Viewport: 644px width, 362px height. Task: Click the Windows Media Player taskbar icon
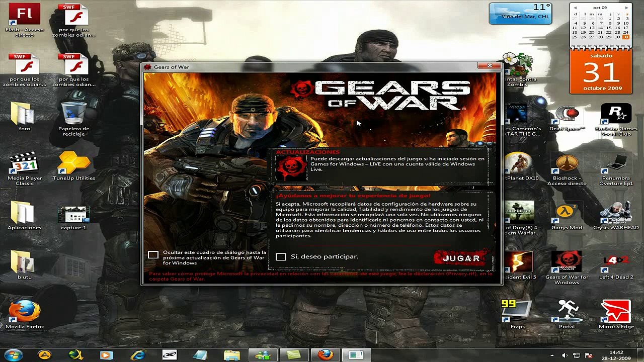coord(106,355)
